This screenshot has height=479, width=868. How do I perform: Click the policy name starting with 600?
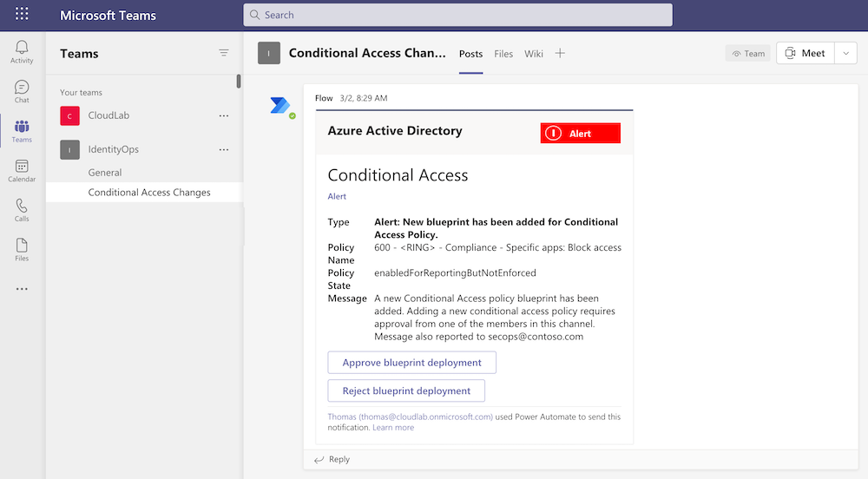coord(497,247)
